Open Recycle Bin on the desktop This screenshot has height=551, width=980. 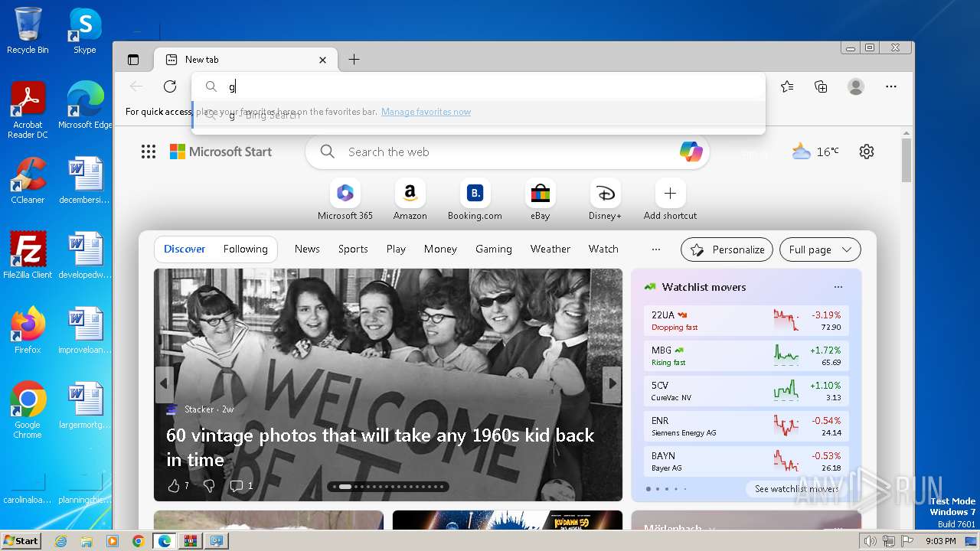pos(28,31)
